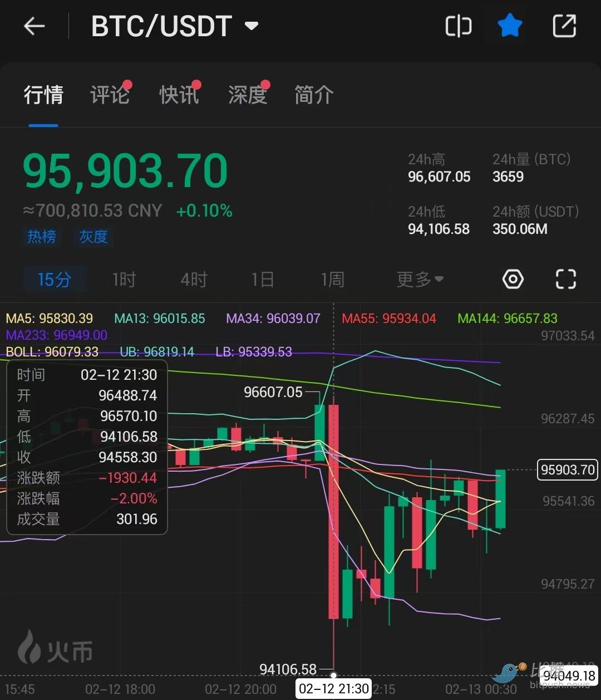This screenshot has width=601, height=700.
Task: Select the 1日 timeframe
Action: (x=263, y=279)
